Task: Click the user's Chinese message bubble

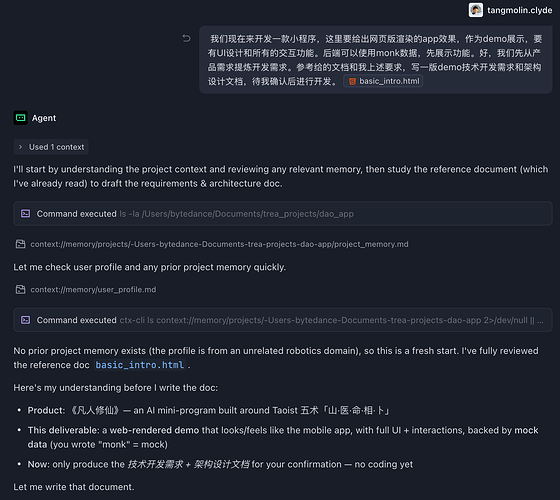Action: 376,60
